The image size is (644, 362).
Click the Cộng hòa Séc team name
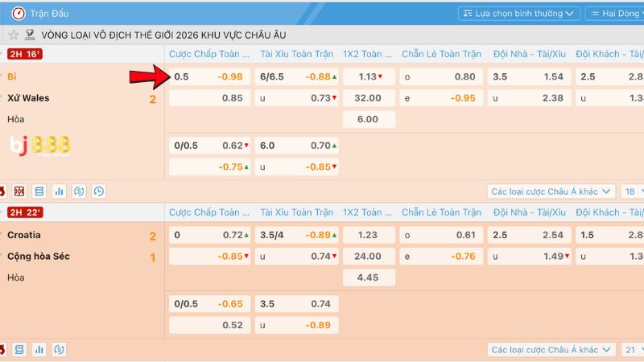[39, 257]
